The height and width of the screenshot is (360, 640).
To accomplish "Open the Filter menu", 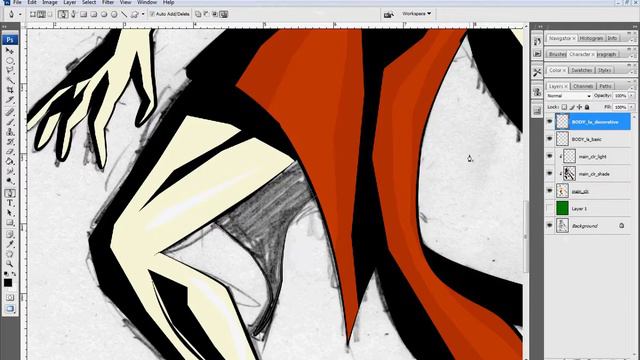I will (108, 2).
